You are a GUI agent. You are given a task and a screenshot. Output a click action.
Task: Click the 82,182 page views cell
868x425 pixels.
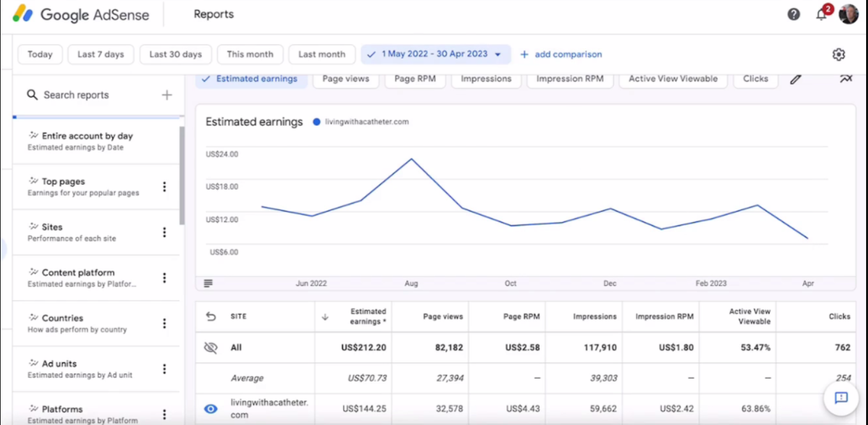(448, 348)
